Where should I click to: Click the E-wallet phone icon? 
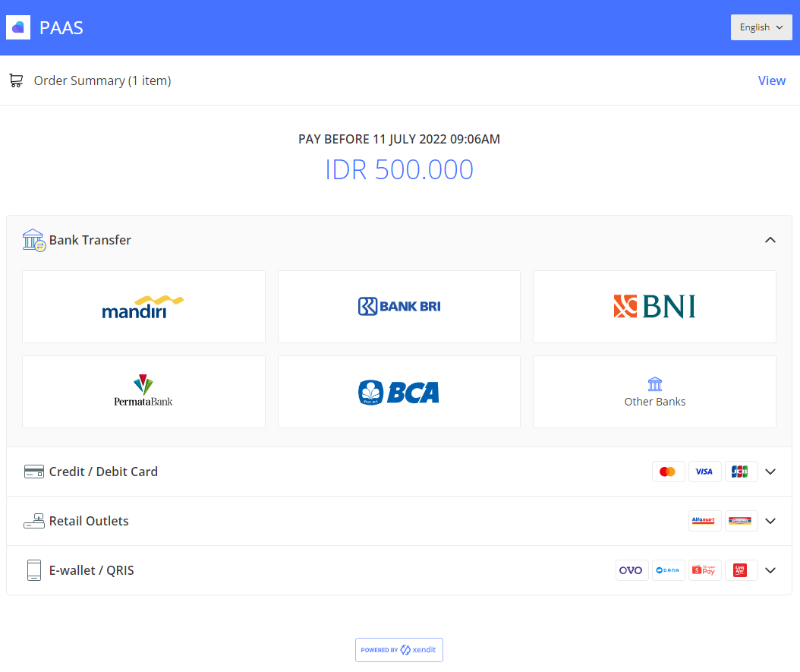34,570
